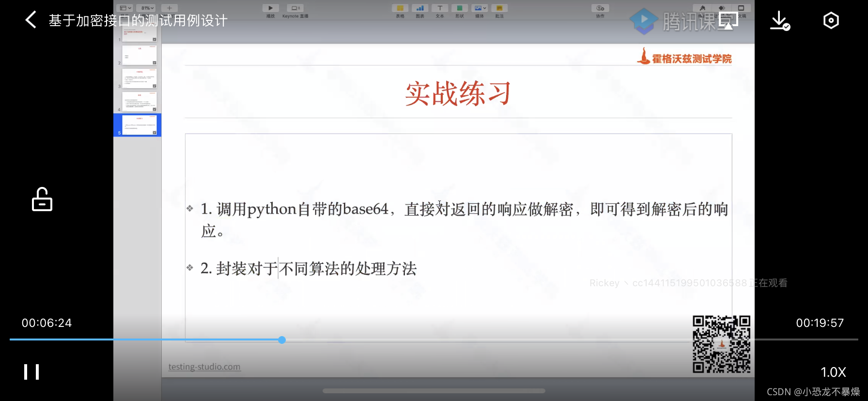Open the hexagon settings icon

click(831, 20)
